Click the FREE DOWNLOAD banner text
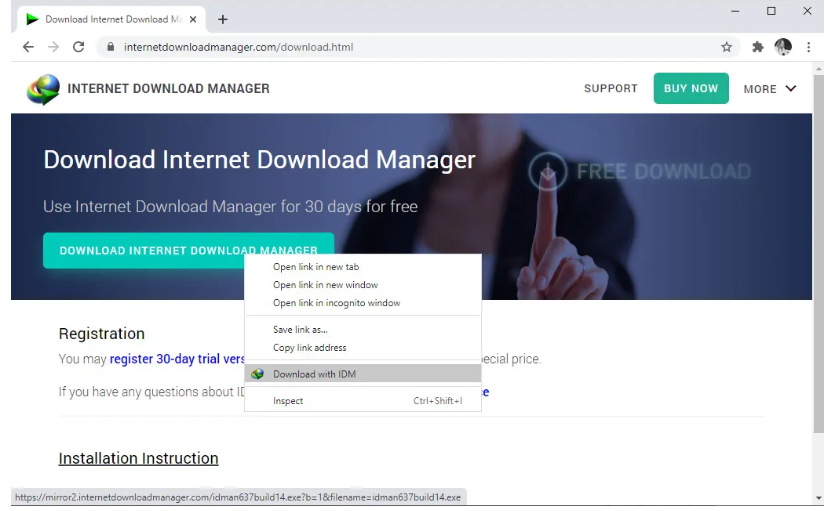825x511 pixels. 663,172
